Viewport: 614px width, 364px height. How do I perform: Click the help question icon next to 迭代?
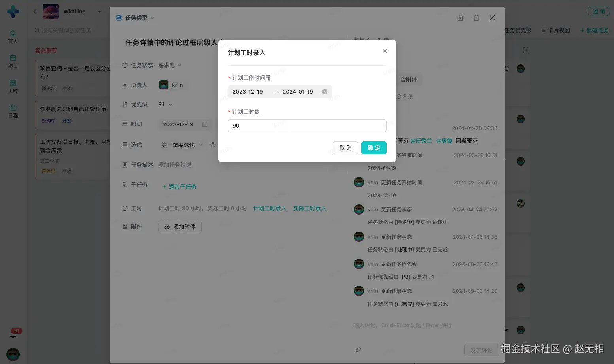(213, 145)
